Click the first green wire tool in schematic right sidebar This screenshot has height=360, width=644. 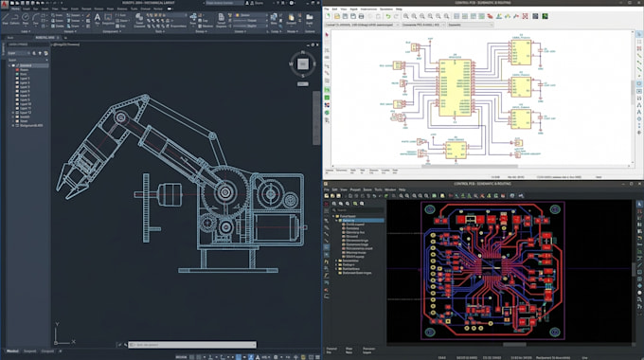click(639, 56)
